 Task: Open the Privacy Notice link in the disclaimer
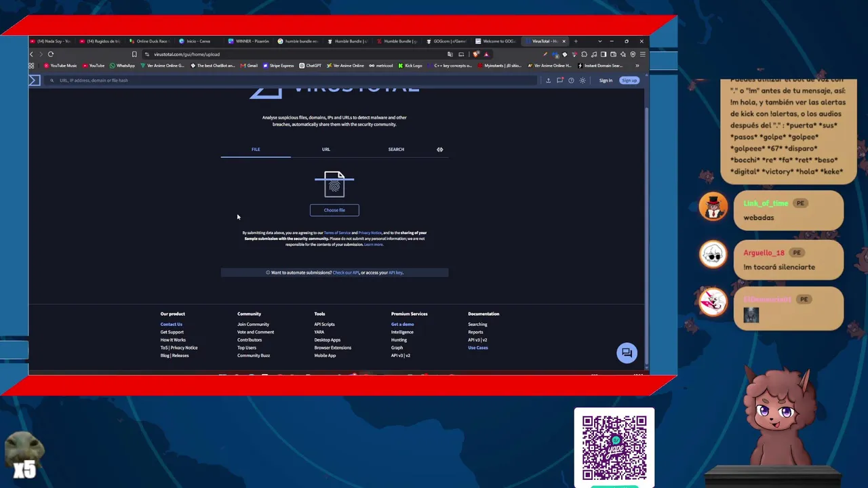(370, 233)
